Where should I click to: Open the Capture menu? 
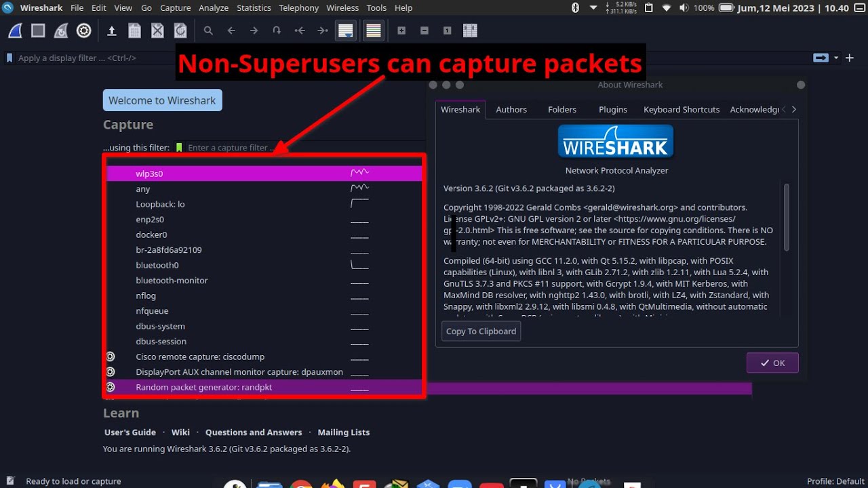pos(175,7)
